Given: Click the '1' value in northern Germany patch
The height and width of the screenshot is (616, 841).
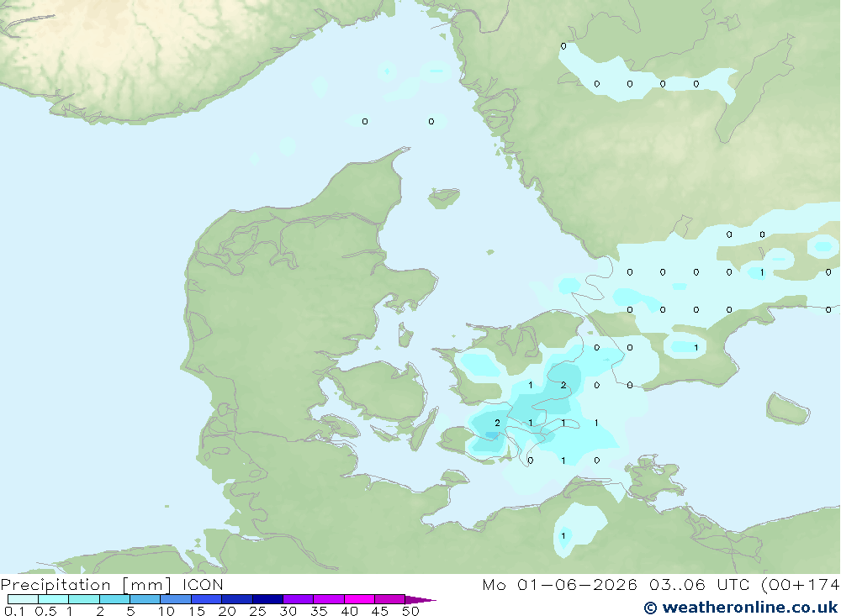Looking at the screenshot, I should 563,535.
